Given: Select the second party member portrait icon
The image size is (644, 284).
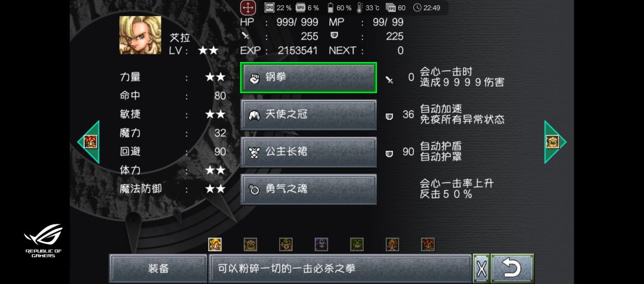Looking at the screenshot, I should click(x=250, y=245).
